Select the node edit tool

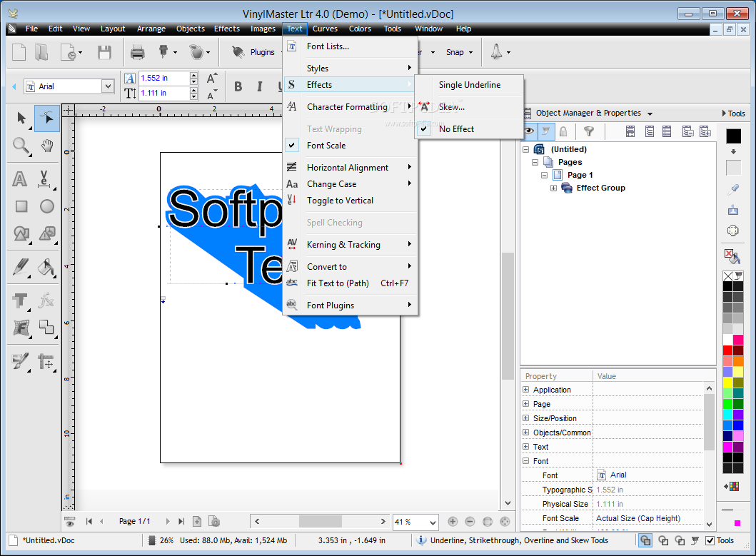tap(47, 118)
